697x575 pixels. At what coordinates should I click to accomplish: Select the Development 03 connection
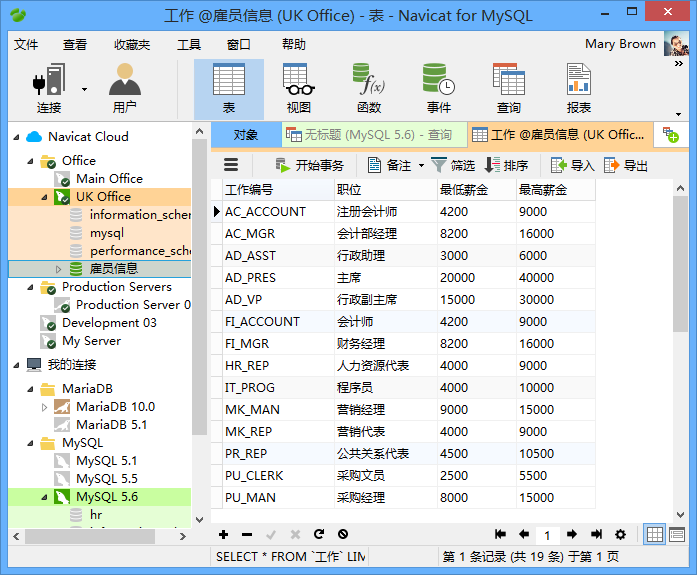point(109,323)
